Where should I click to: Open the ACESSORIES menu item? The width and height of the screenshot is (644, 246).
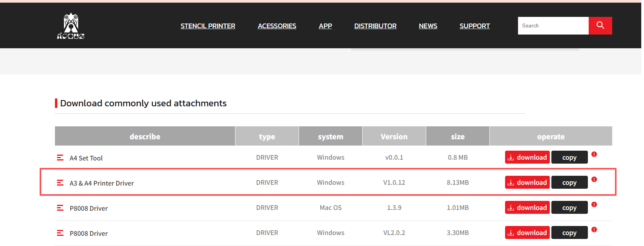[x=277, y=26]
